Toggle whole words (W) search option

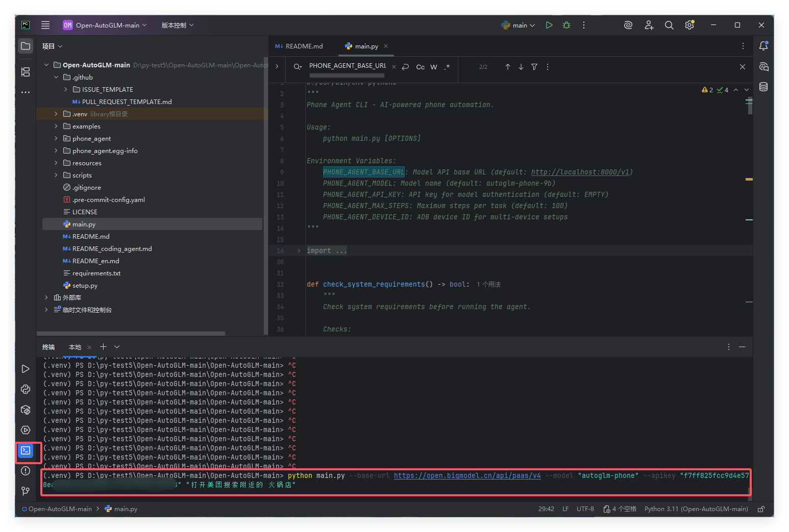[434, 67]
